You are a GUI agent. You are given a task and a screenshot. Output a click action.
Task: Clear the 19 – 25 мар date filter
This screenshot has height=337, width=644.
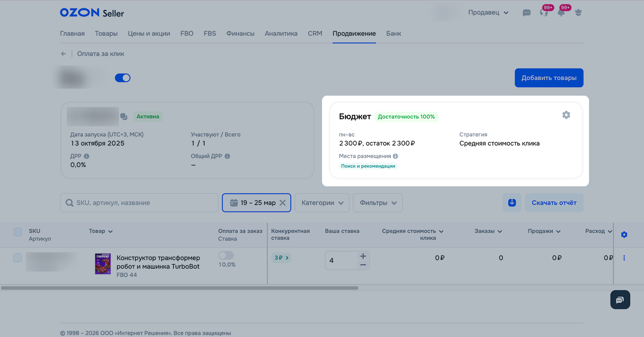(282, 203)
